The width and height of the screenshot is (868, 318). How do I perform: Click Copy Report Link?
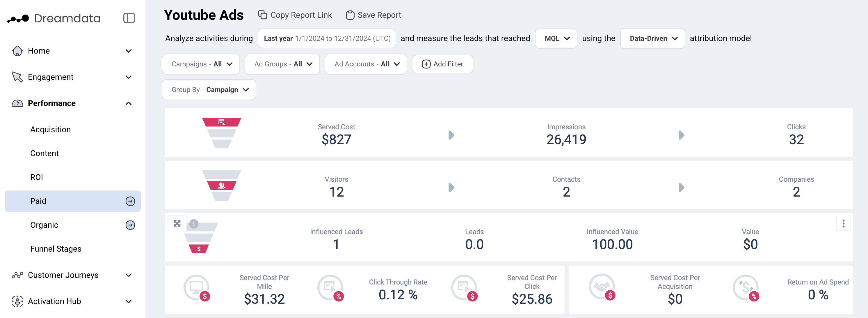pos(295,15)
